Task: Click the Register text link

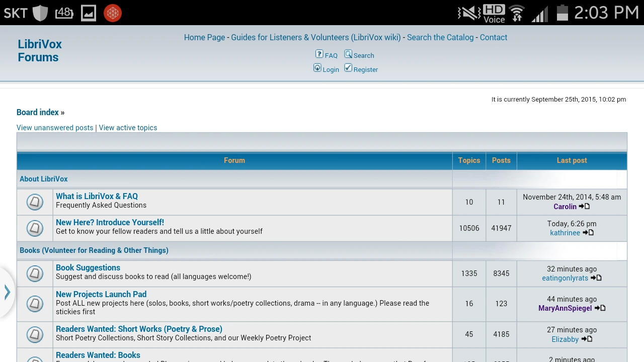Action: (x=366, y=69)
